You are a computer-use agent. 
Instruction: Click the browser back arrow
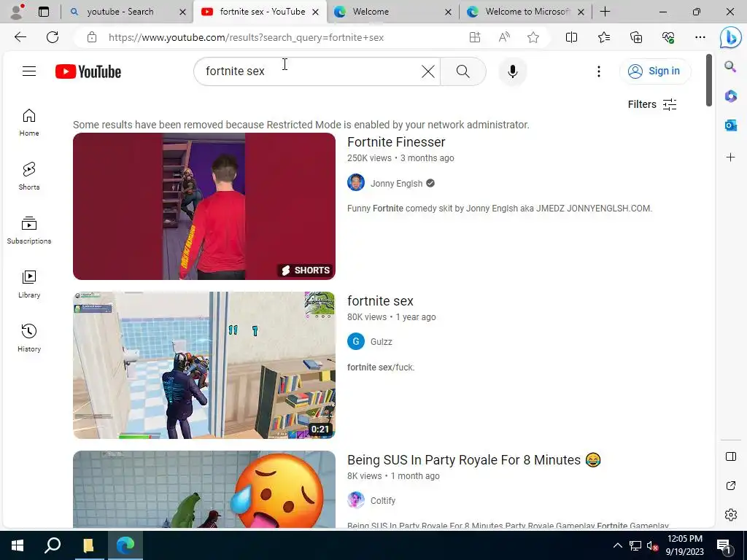[20, 37]
